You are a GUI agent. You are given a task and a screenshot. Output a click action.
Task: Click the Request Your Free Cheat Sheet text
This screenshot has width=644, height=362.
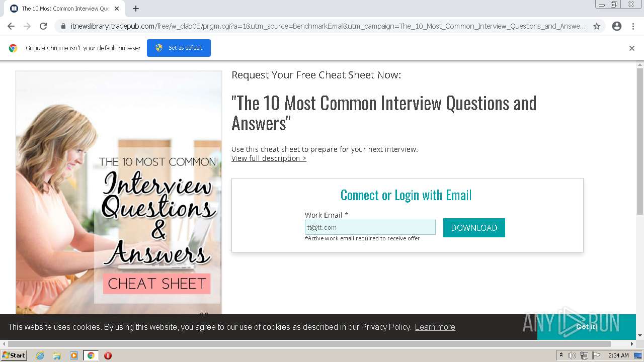tap(316, 75)
